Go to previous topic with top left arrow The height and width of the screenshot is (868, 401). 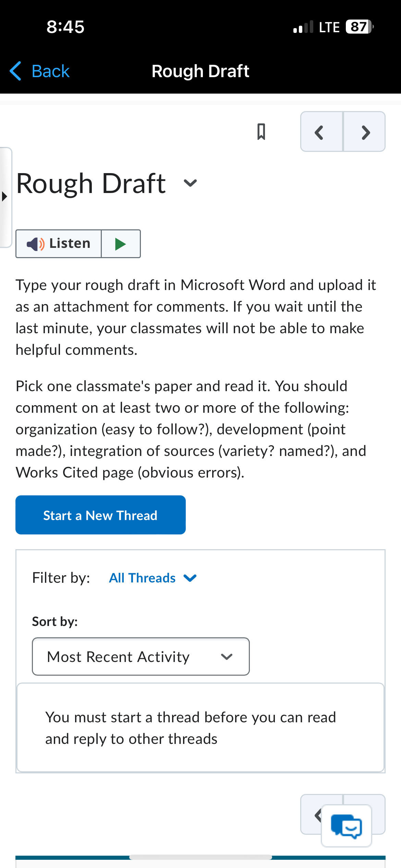point(321,132)
